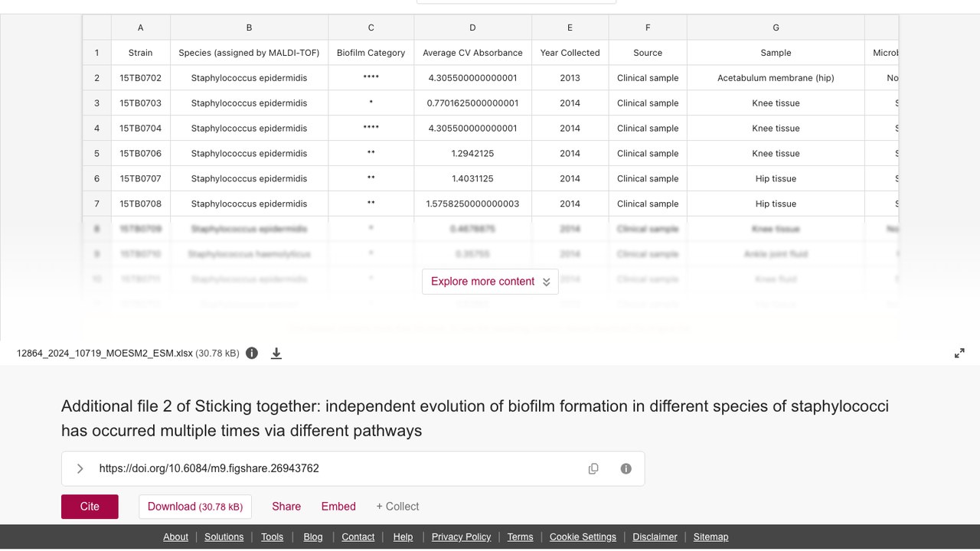Viewport: 980px width, 551px height.
Task: Click Explore more content button
Action: [x=490, y=282]
